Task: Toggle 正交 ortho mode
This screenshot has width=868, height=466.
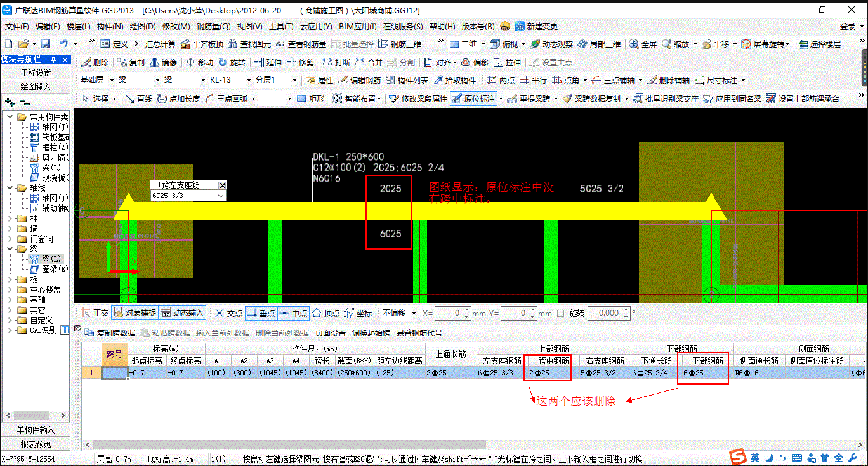Action: [x=95, y=313]
